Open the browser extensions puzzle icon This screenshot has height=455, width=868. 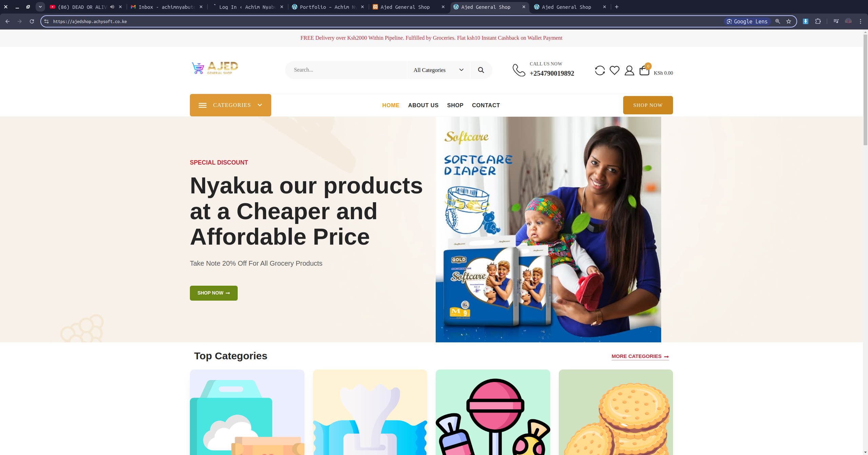818,21
